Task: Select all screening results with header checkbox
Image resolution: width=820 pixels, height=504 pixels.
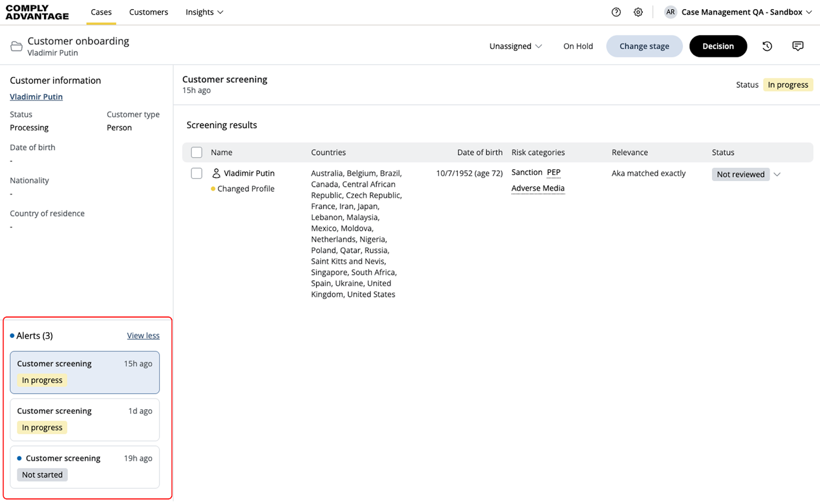Action: point(196,152)
